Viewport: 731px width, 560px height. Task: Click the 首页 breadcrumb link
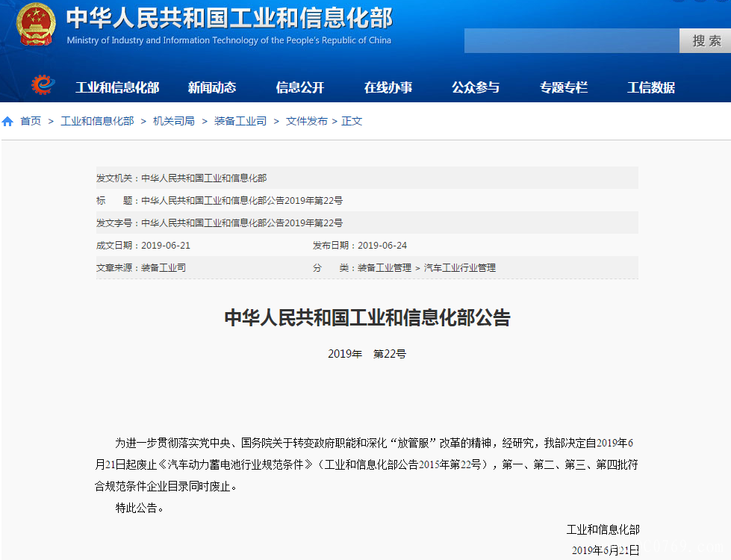[x=31, y=121]
